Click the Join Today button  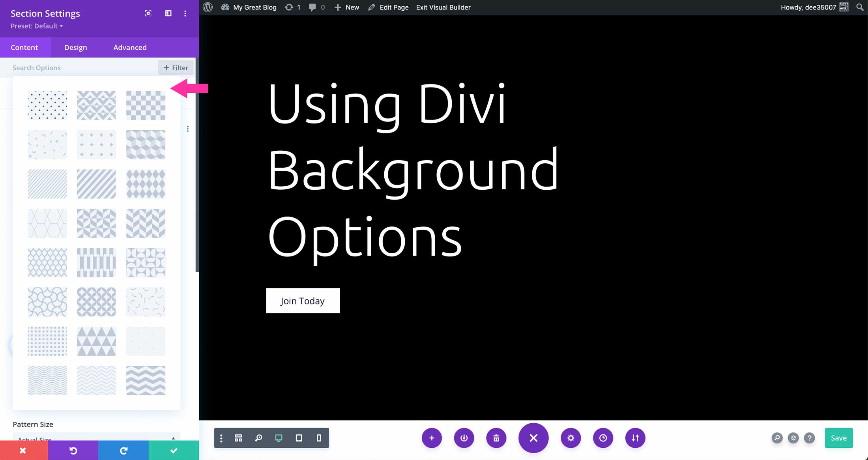click(x=303, y=301)
